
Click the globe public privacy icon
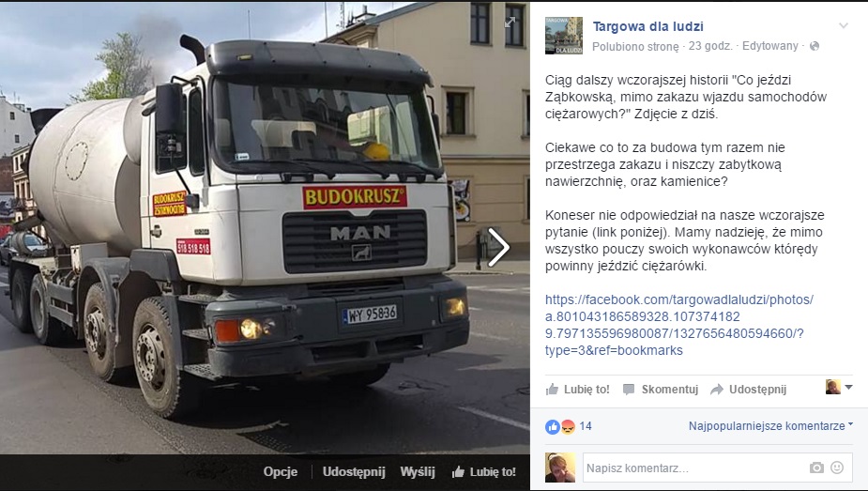[x=815, y=47]
